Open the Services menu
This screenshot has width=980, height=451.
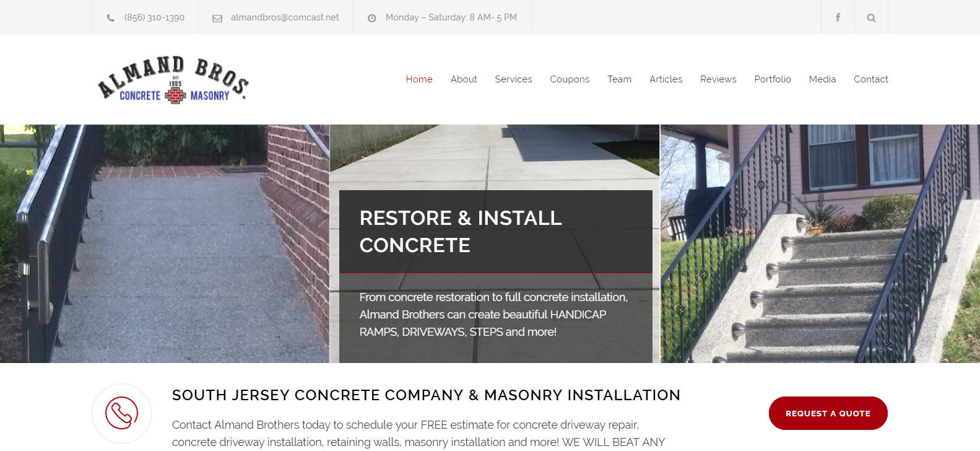pos(513,79)
